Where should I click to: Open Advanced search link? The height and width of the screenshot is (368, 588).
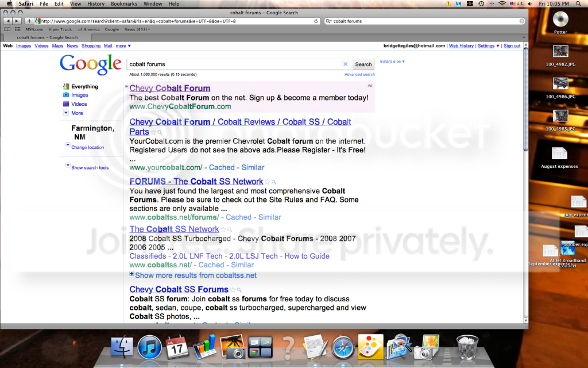(359, 74)
